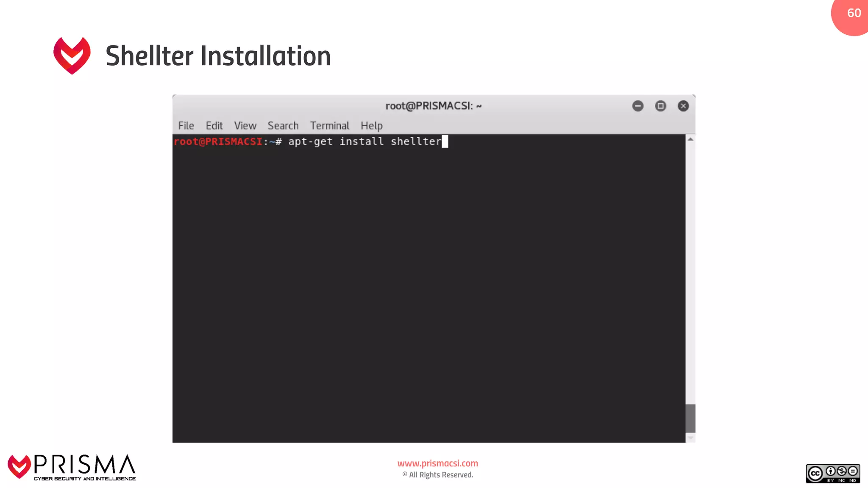Click the terminal title root@PRISMACSI: ~
The height and width of the screenshot is (488, 868).
[x=434, y=106]
